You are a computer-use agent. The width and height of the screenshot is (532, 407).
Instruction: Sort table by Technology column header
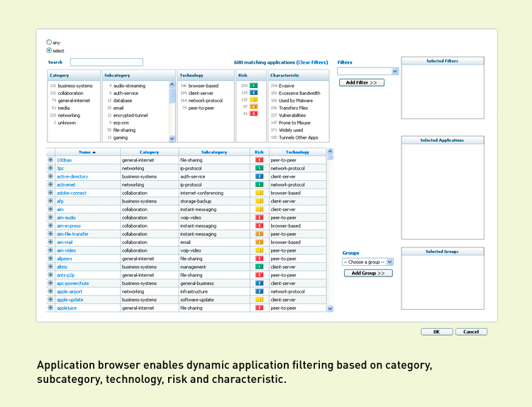(297, 152)
